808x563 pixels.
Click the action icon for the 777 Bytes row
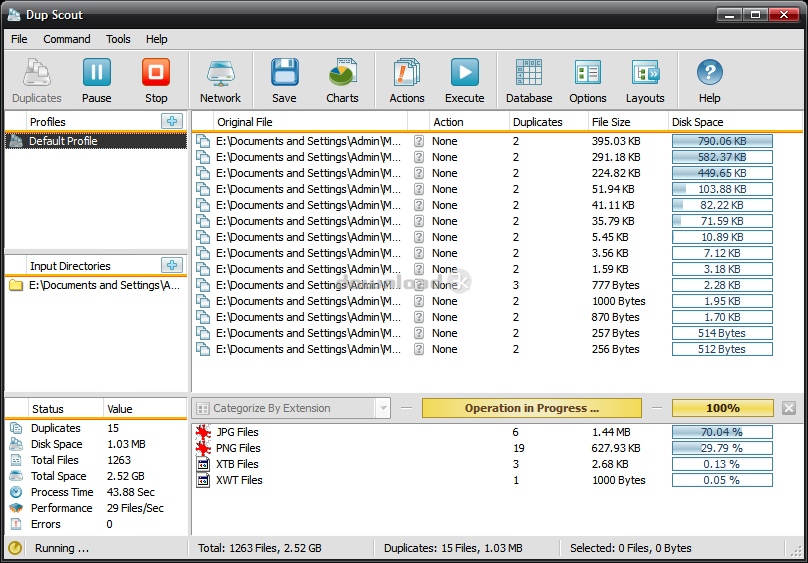click(x=419, y=285)
